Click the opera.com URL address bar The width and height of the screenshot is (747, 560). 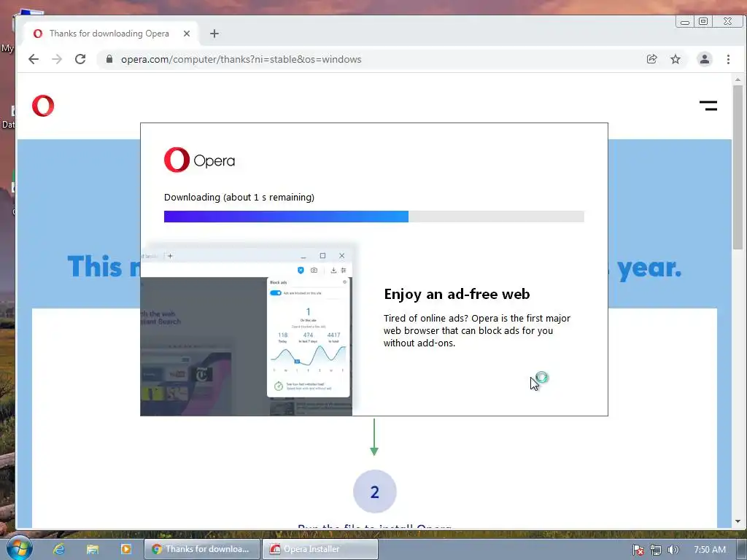coord(371,59)
